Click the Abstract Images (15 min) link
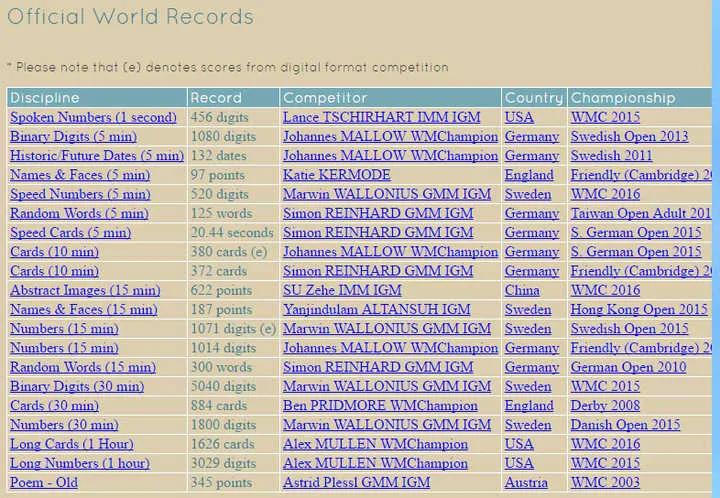Screen dimensions: 720x498 coord(85,291)
